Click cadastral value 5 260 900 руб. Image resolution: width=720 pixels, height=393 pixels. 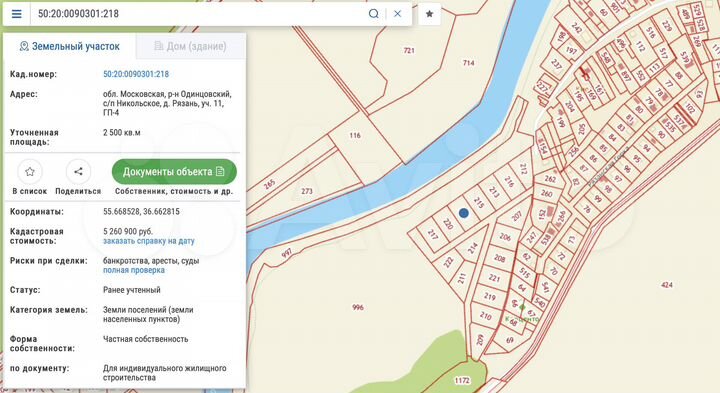click(x=128, y=231)
